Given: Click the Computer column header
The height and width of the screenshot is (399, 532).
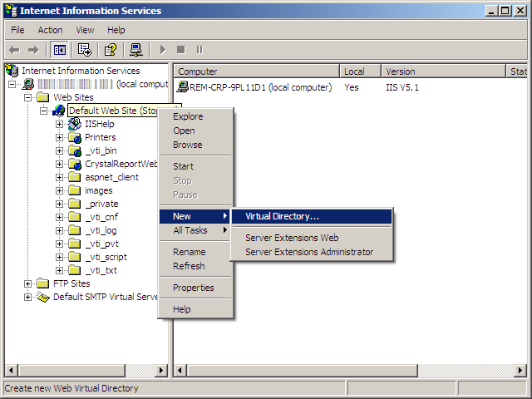Looking at the screenshot, I should 256,71.
